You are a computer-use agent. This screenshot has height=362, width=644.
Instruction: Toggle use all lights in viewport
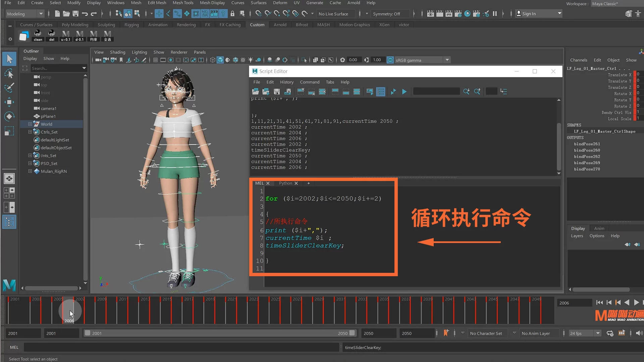coord(251,60)
